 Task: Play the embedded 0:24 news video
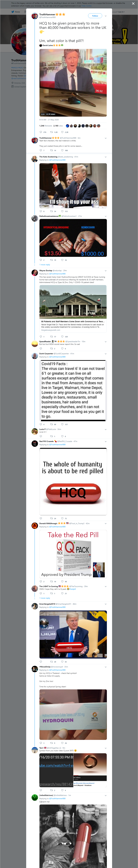(73, 83)
